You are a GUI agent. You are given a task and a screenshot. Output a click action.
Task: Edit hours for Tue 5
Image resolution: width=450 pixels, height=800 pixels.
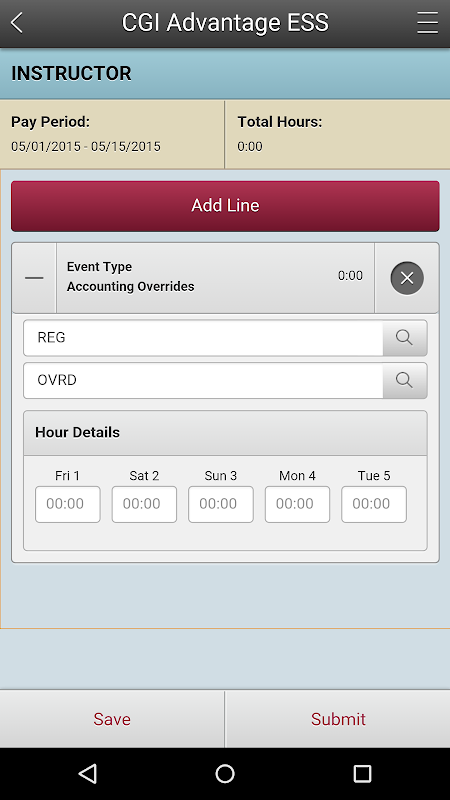point(373,504)
